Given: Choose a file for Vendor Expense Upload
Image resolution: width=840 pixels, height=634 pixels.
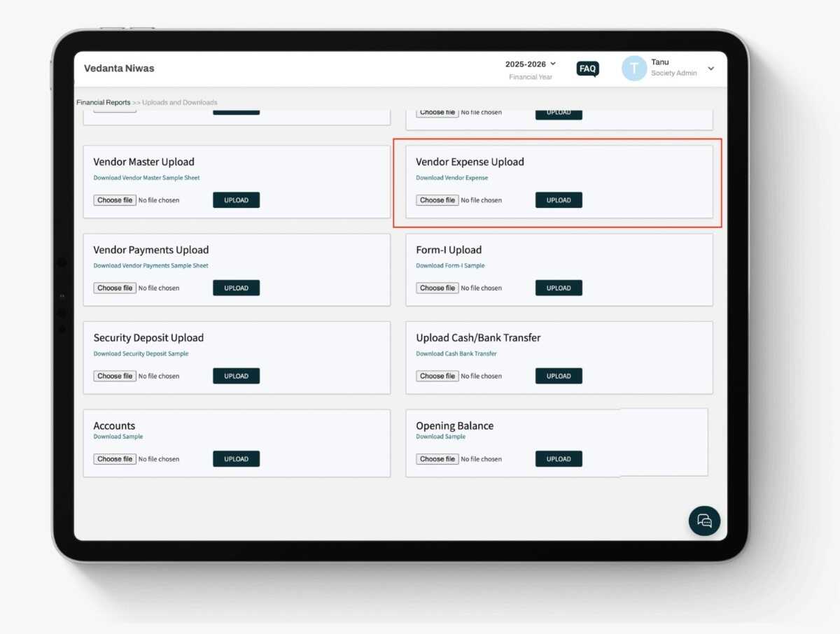Looking at the screenshot, I should pyautogui.click(x=437, y=199).
